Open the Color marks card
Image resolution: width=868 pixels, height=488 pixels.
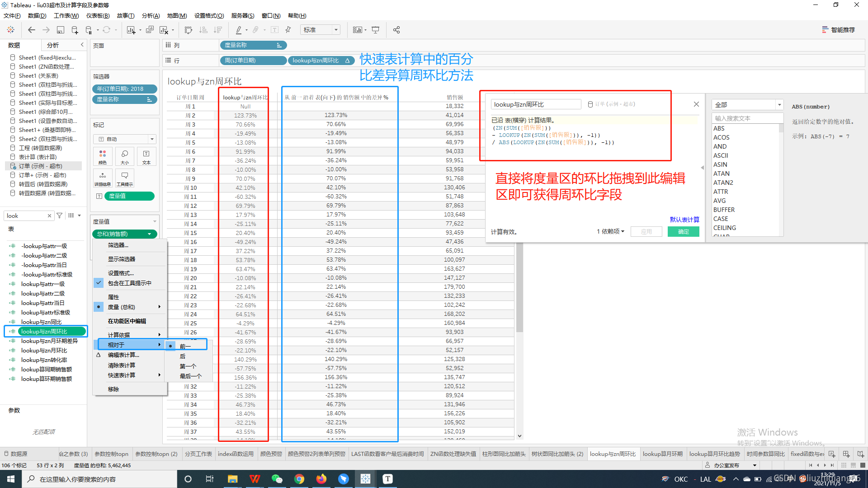click(x=103, y=156)
